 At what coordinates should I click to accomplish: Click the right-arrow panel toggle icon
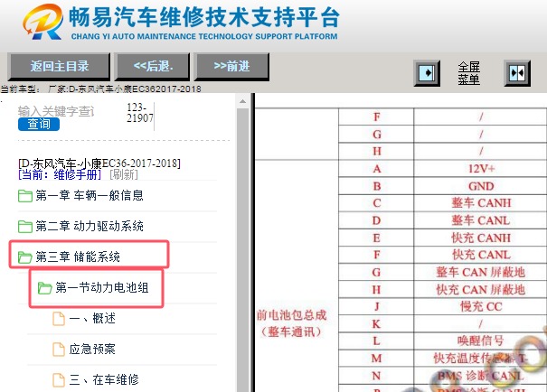point(427,73)
